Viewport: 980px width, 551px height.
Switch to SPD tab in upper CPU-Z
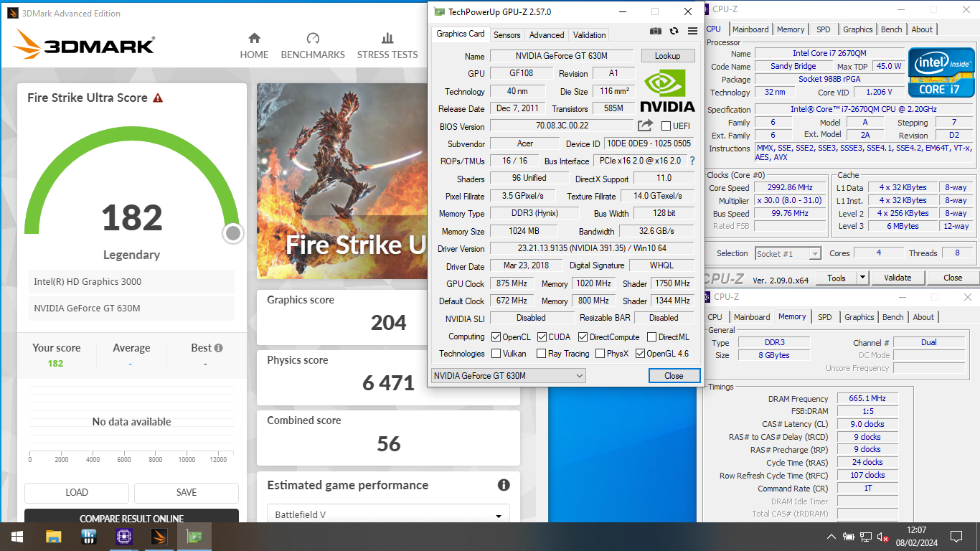(824, 29)
